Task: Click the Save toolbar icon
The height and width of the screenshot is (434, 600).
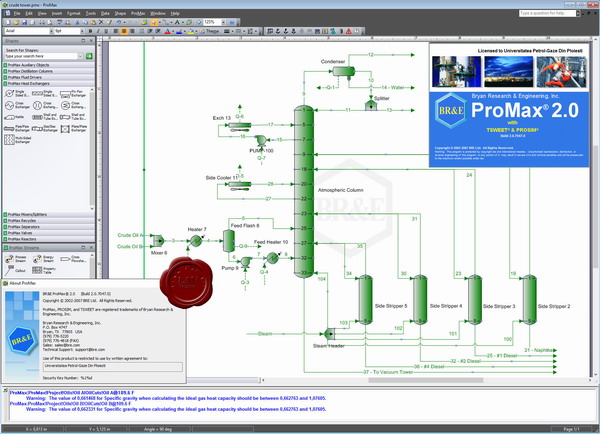Action: pos(24,22)
